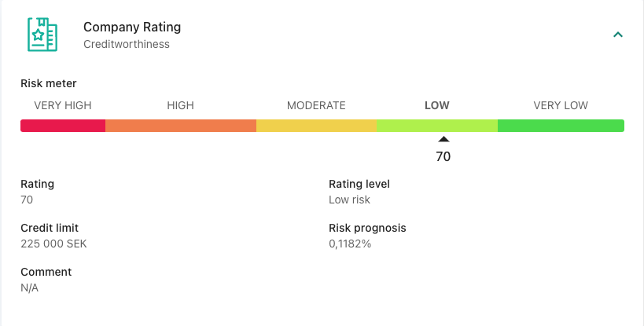Image resolution: width=644 pixels, height=326 pixels.
Task: Click the light green Low risk segment
Action: [437, 126]
